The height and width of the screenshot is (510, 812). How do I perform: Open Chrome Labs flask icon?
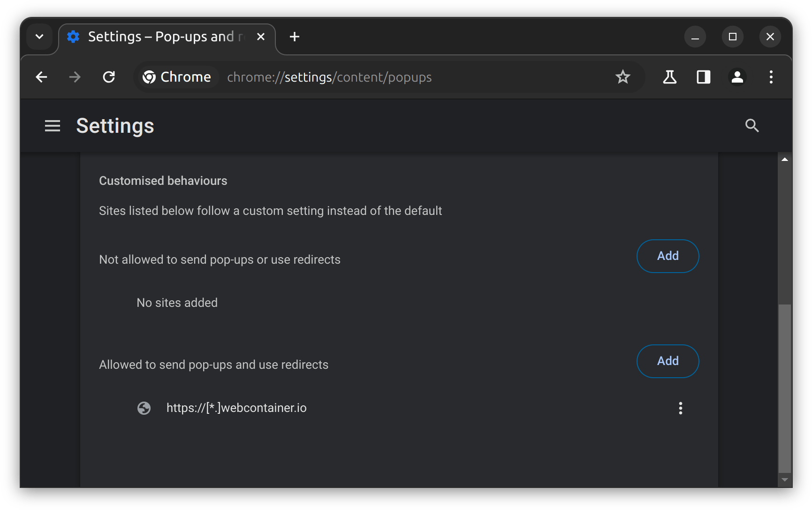(669, 77)
